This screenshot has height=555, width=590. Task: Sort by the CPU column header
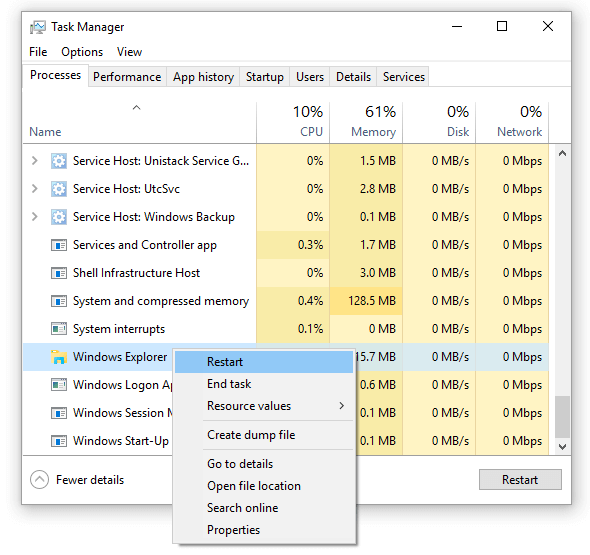(x=293, y=122)
